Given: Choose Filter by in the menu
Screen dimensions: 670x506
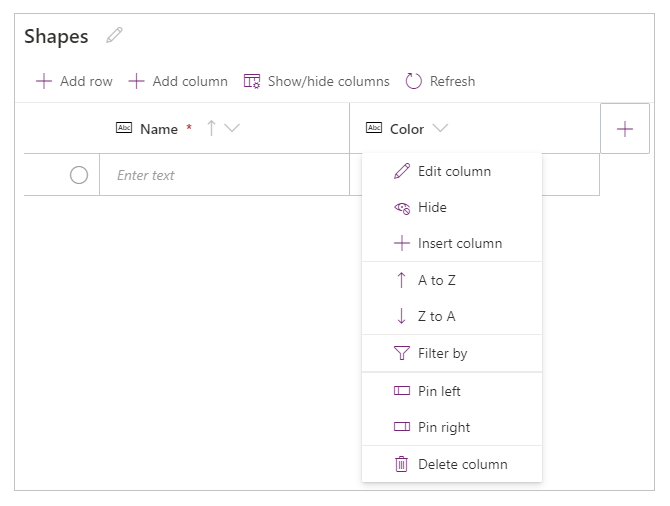Looking at the screenshot, I should point(452,353).
